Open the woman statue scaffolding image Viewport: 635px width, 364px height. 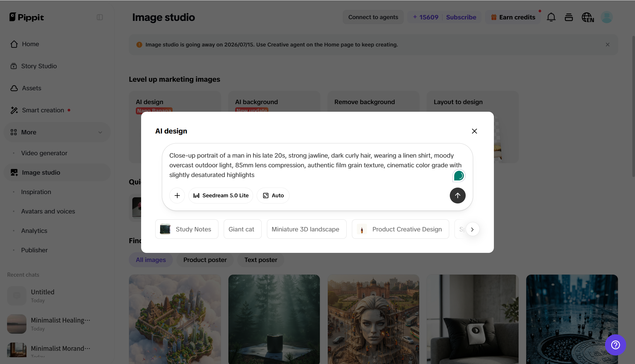pos(373,319)
